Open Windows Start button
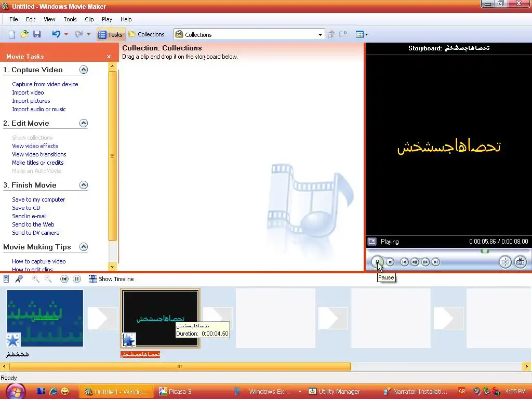 pyautogui.click(x=15, y=392)
